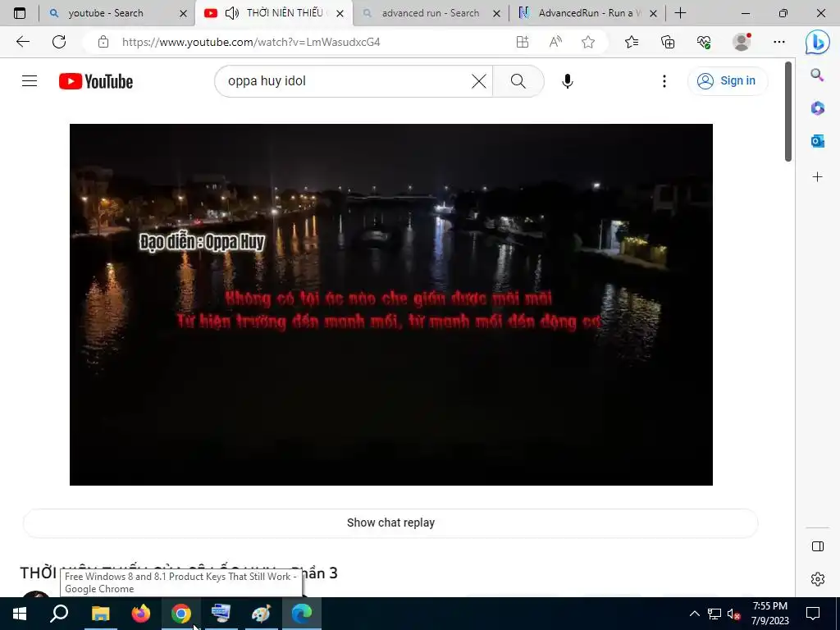
Task: Close the 'advanced run - Search' tab
Action: point(496,13)
